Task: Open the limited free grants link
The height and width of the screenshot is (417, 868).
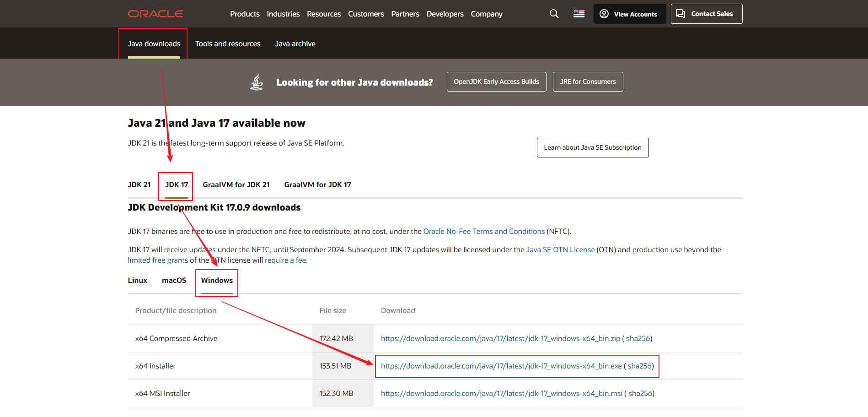Action: click(x=158, y=260)
